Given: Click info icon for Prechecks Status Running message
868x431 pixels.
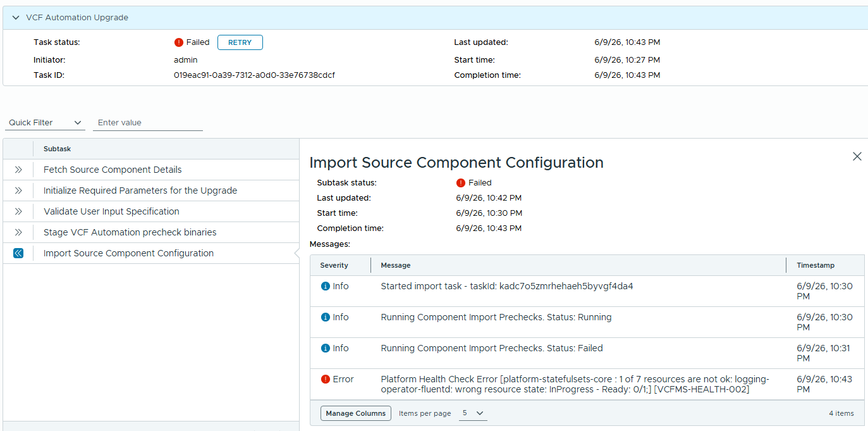Looking at the screenshot, I should [326, 317].
